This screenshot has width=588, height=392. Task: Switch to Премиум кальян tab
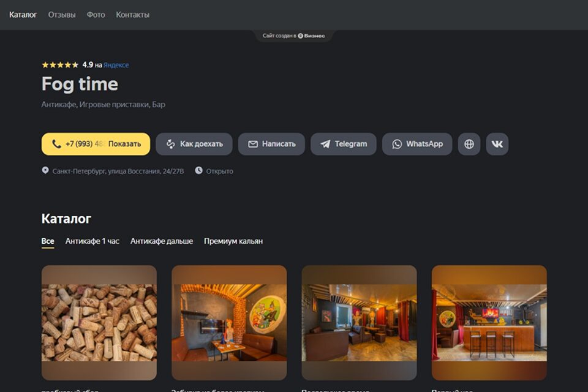tap(233, 241)
